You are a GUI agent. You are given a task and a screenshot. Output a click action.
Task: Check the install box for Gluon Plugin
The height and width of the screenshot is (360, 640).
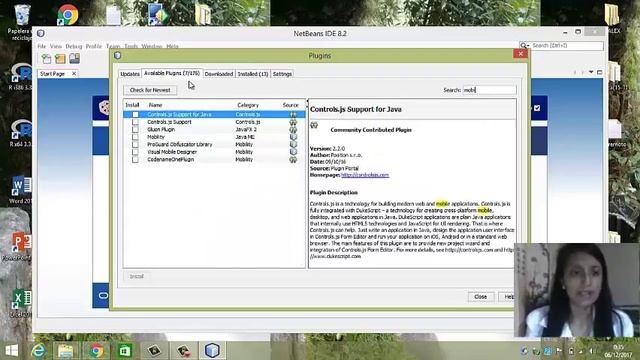pos(135,129)
